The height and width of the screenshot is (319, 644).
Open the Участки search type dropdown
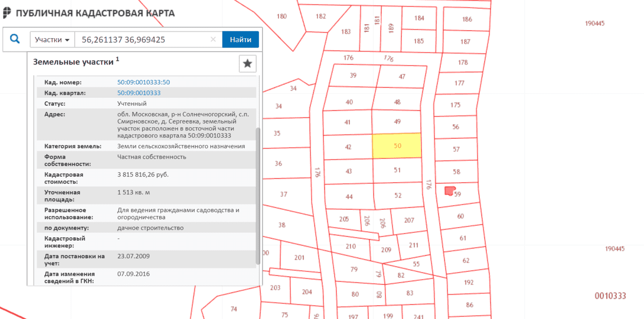[52, 40]
